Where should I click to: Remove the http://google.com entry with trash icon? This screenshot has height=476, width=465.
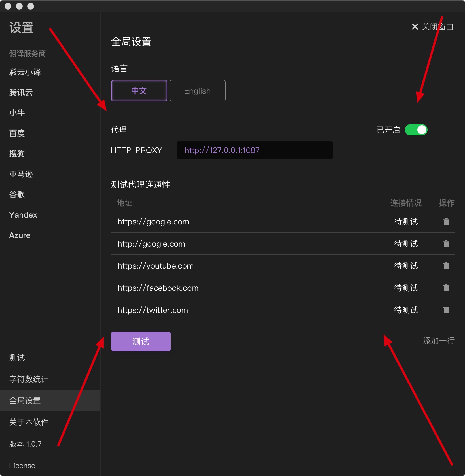pyautogui.click(x=446, y=244)
